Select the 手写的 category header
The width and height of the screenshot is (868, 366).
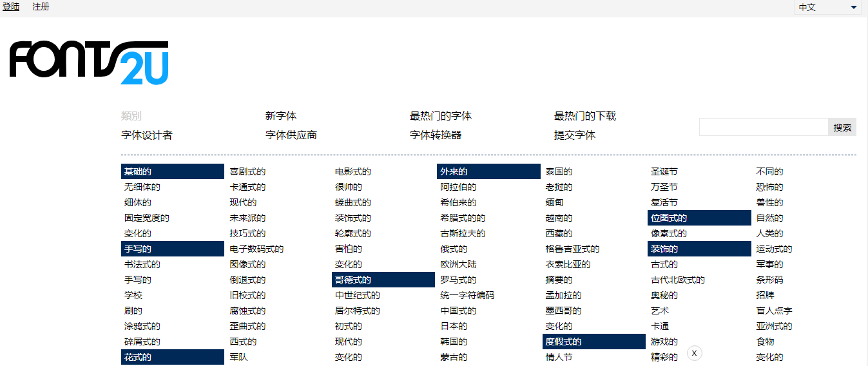pos(173,249)
